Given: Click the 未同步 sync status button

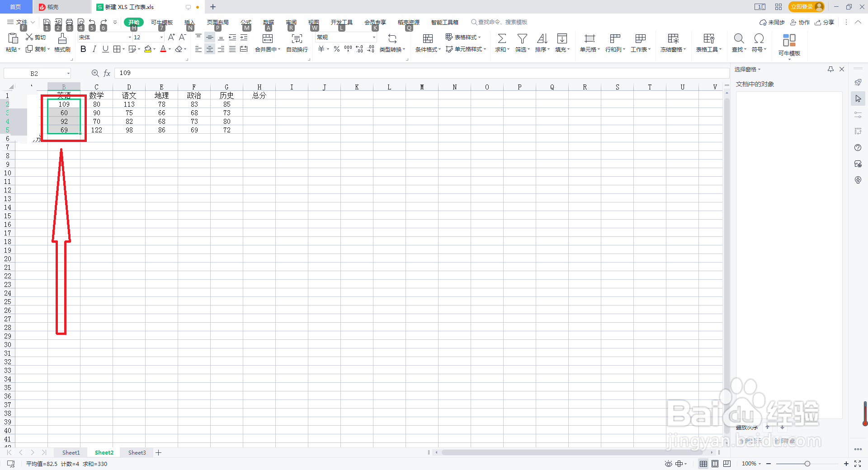Looking at the screenshot, I should click(772, 22).
